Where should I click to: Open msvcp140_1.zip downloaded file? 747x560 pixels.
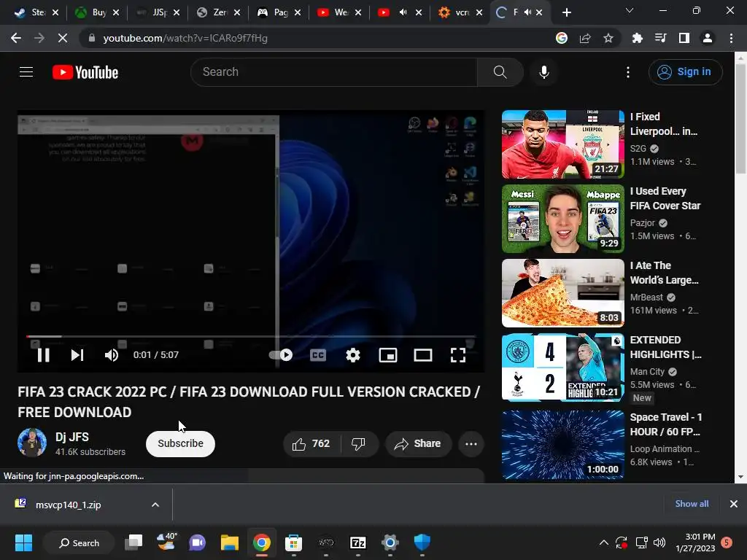(x=68, y=505)
